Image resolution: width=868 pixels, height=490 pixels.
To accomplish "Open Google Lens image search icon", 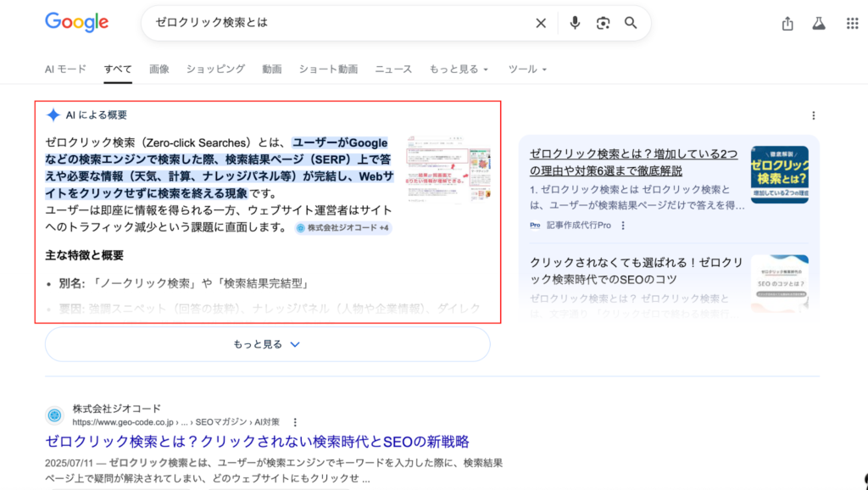I will pyautogui.click(x=603, y=23).
